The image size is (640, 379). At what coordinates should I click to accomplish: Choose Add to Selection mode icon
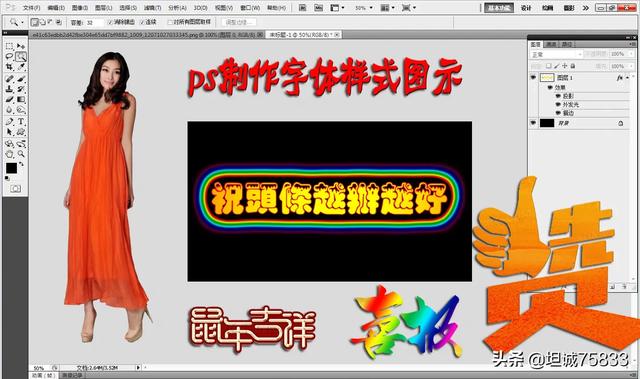click(x=42, y=22)
